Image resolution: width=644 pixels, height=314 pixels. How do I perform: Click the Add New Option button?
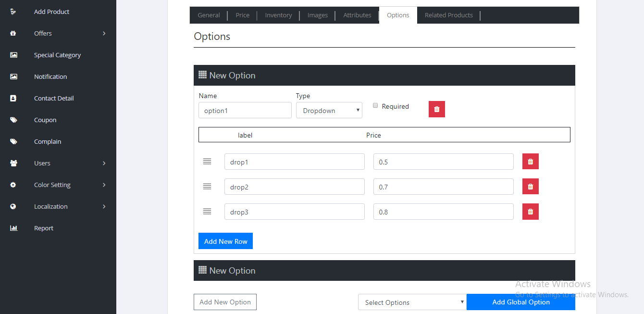tap(225, 302)
